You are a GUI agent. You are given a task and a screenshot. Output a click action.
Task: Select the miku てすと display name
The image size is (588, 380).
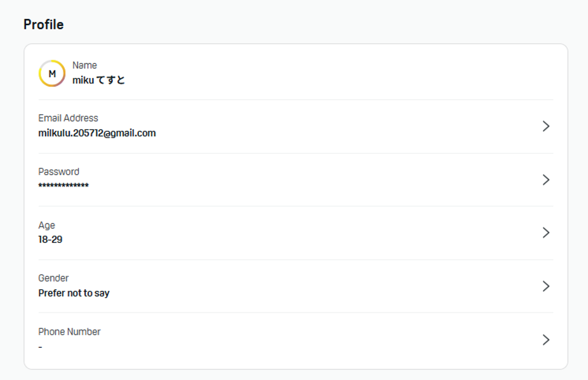(99, 80)
